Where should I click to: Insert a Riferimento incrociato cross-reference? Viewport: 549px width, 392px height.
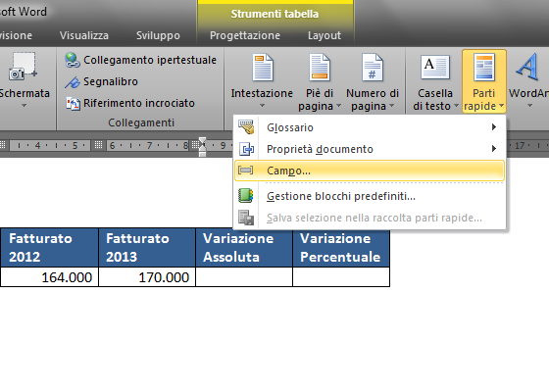tap(129, 103)
